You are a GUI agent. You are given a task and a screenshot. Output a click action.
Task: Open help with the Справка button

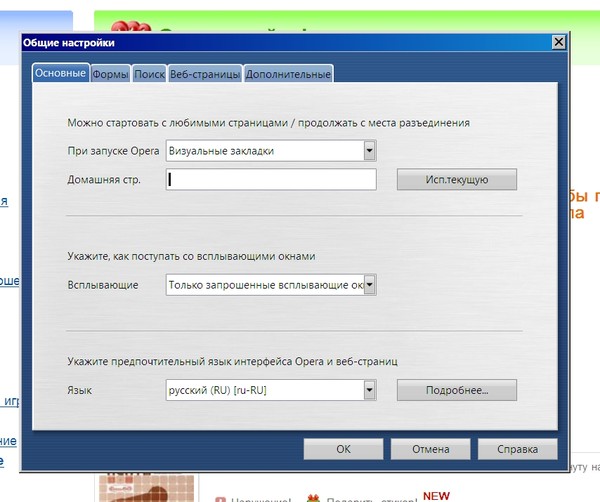click(x=517, y=449)
